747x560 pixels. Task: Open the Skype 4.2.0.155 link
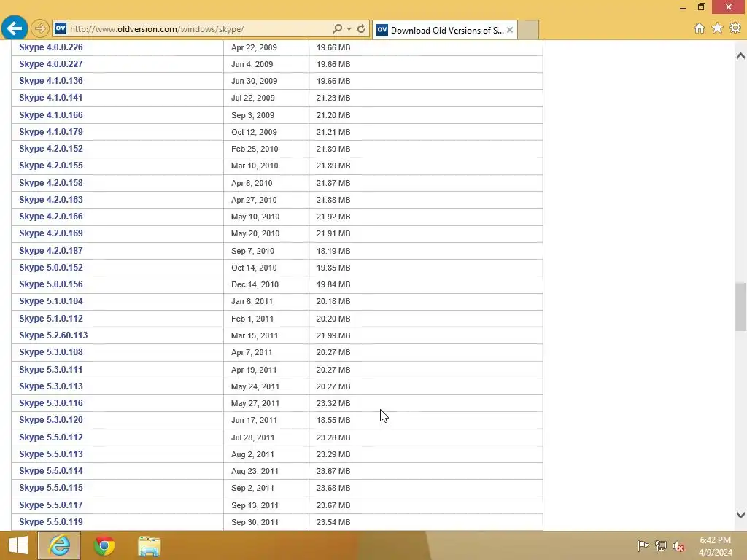click(51, 166)
